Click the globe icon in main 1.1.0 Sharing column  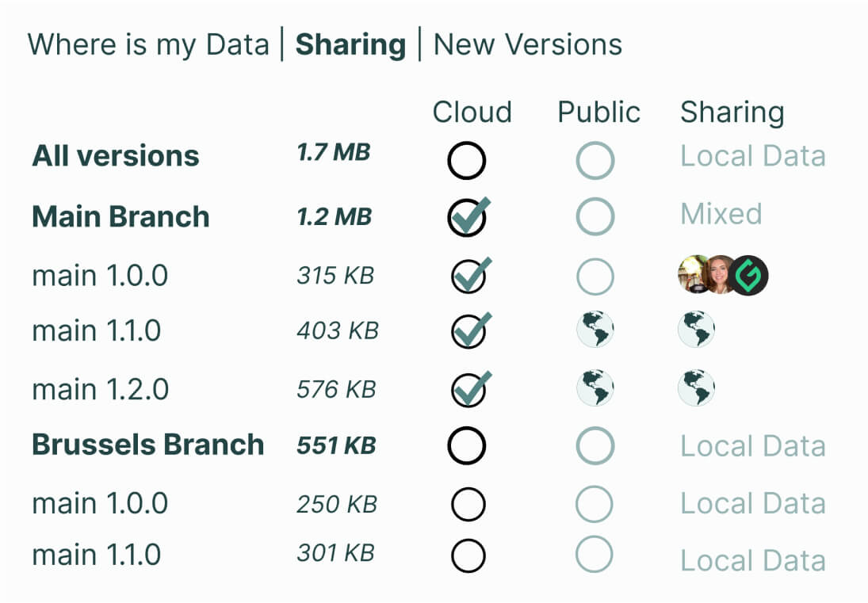697,330
